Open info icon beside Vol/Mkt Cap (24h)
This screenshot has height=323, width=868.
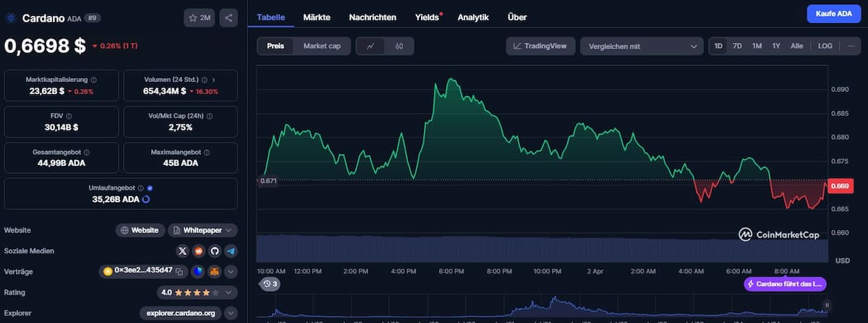point(210,115)
